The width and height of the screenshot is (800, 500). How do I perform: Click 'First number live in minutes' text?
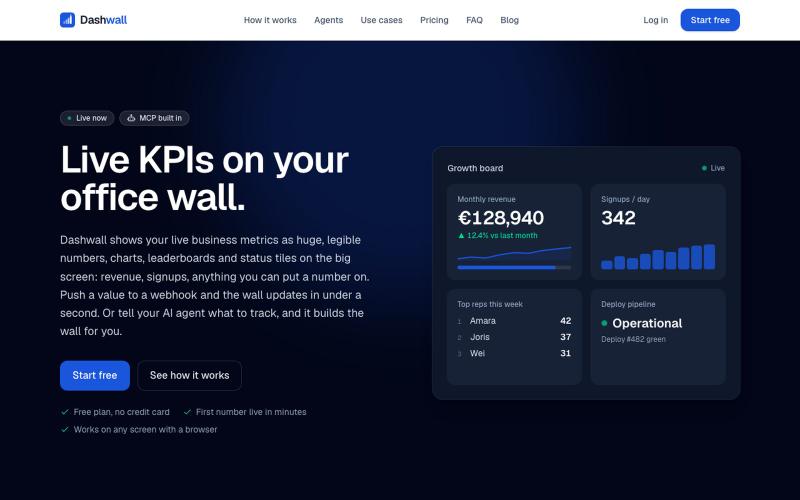coord(251,412)
